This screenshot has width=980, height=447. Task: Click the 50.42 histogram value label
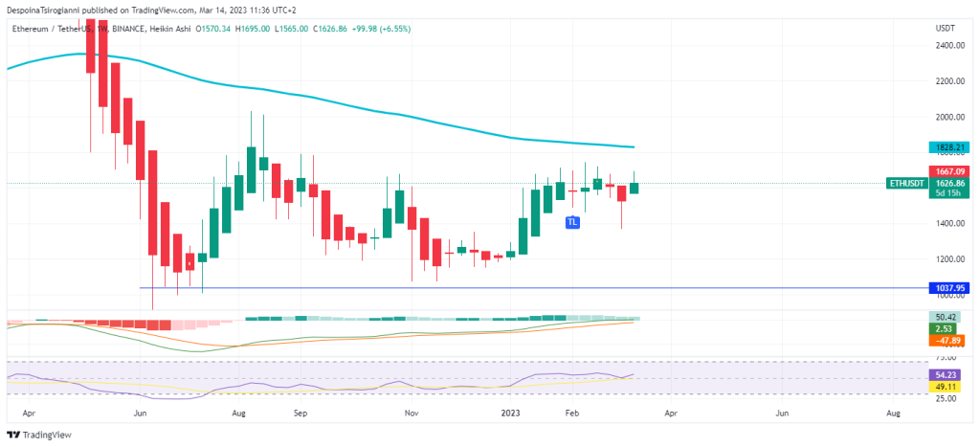click(947, 317)
